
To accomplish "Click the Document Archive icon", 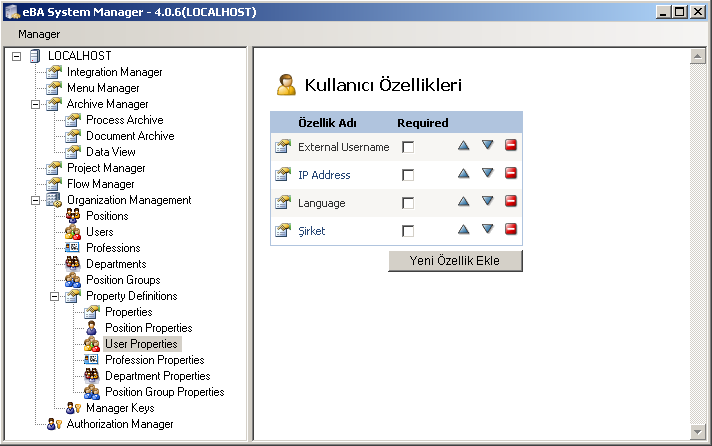I will coord(73,136).
